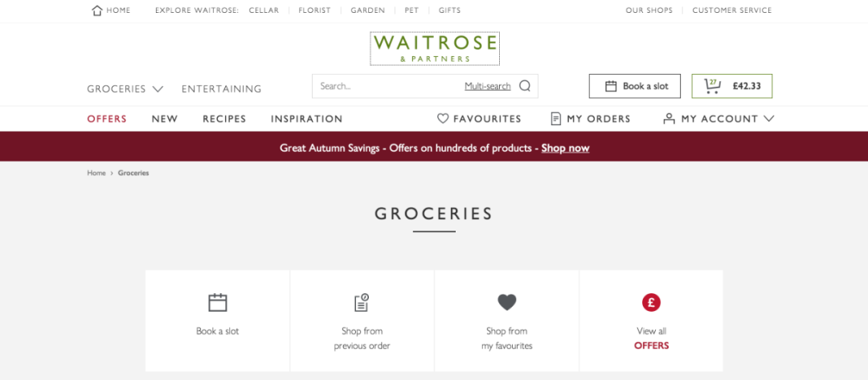
Task: Select the Recipes menu item
Action: click(x=224, y=119)
